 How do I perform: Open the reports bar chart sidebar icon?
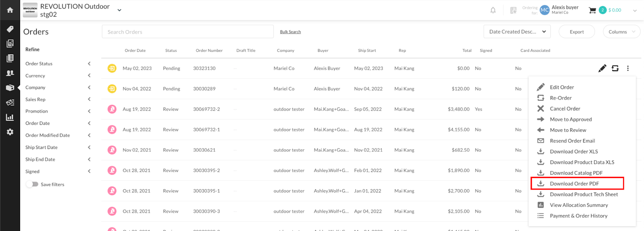click(x=10, y=117)
